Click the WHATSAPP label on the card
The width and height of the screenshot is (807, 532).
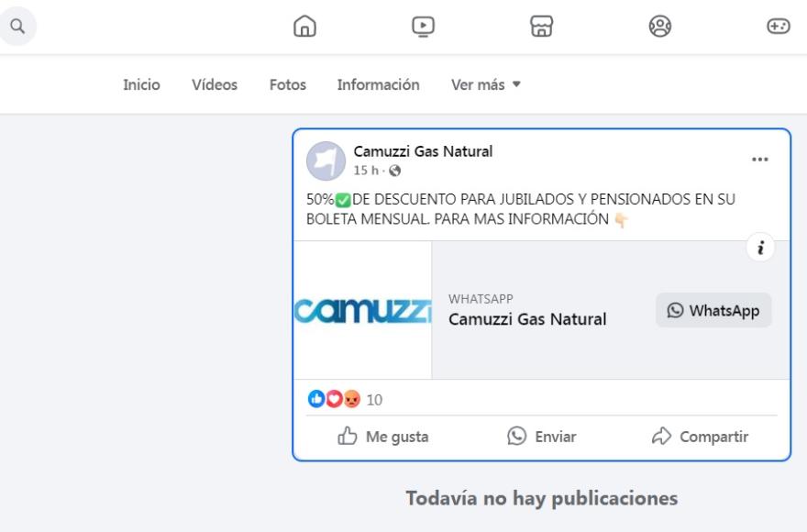click(x=481, y=299)
